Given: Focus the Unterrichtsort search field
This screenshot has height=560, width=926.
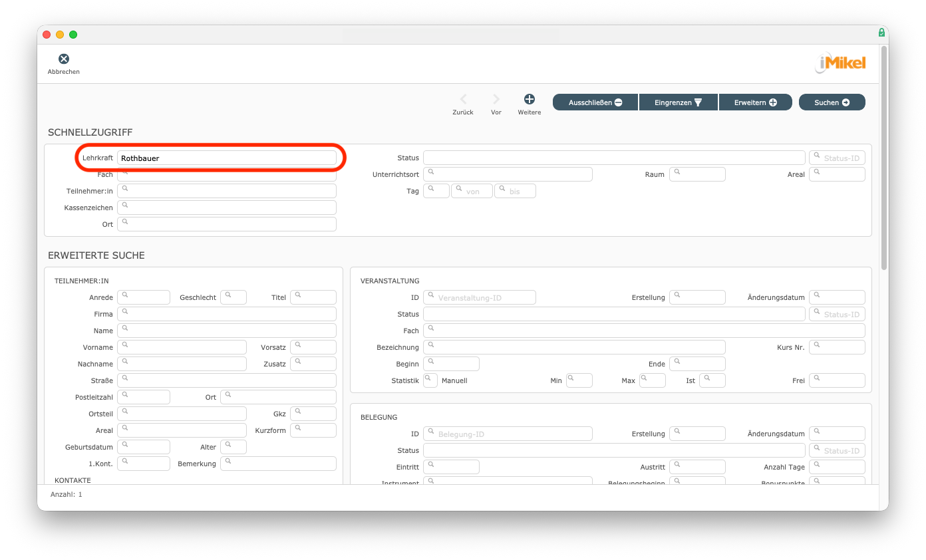Looking at the screenshot, I should (x=508, y=174).
